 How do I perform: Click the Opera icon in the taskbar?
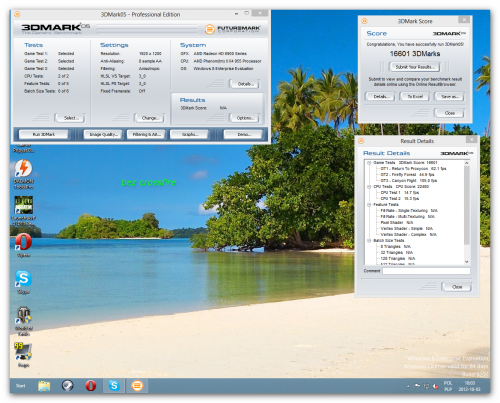[x=91, y=386]
